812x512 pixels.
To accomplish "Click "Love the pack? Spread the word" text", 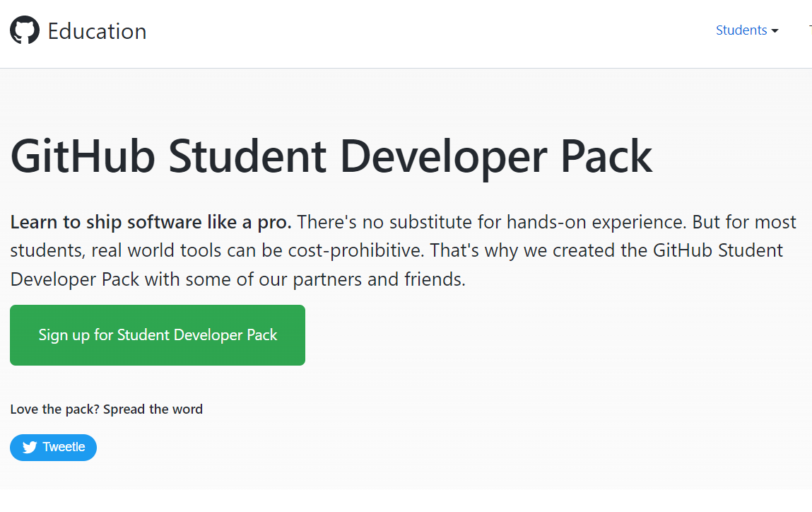I will coord(106,409).
